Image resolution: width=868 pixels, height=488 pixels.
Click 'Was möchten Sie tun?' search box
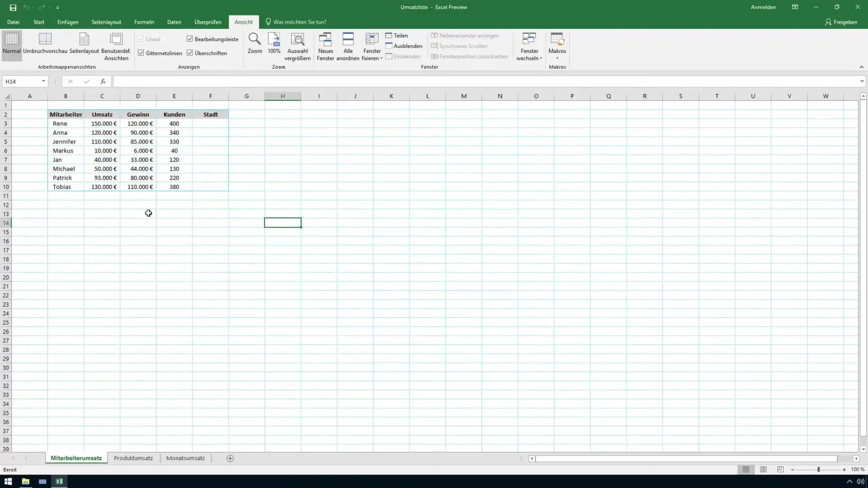click(296, 22)
